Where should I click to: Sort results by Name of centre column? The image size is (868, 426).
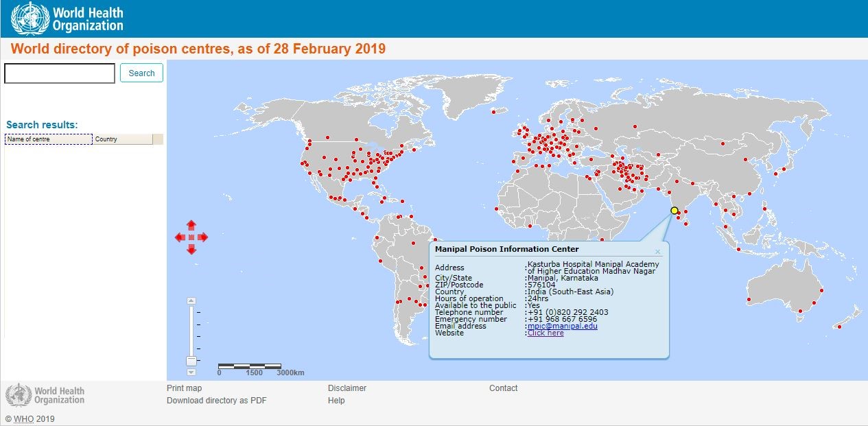(x=48, y=139)
